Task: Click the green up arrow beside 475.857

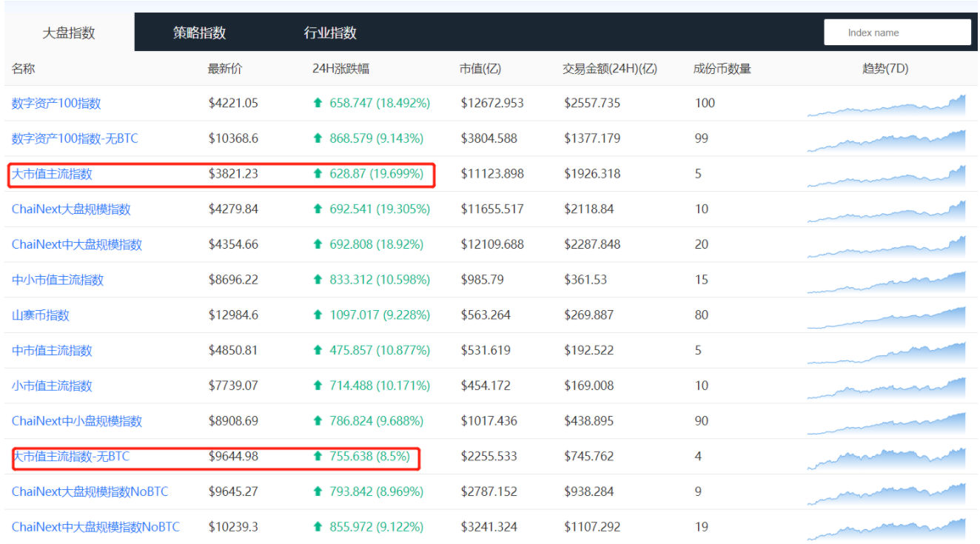Action: (318, 350)
